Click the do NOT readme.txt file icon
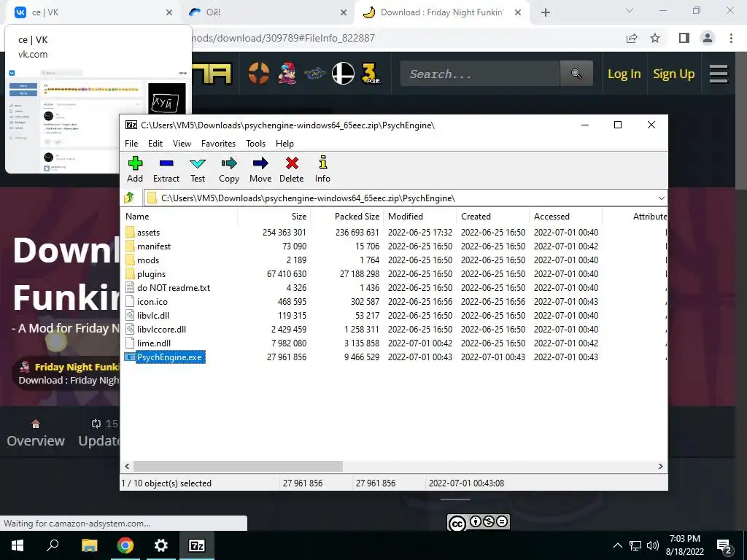This screenshot has height=560, width=747. pyautogui.click(x=130, y=287)
